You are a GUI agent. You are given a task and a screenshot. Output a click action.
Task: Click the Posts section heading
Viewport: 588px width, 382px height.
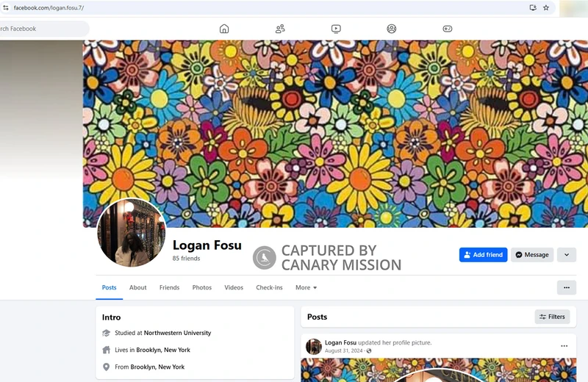pyautogui.click(x=318, y=317)
